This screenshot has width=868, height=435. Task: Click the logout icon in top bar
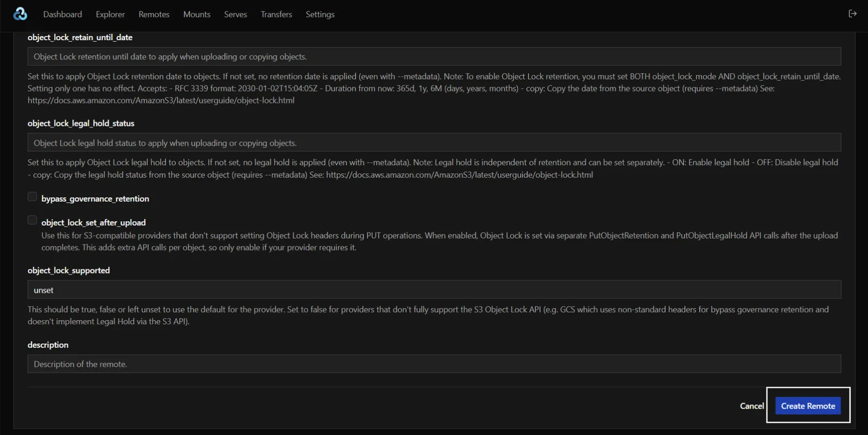click(852, 14)
